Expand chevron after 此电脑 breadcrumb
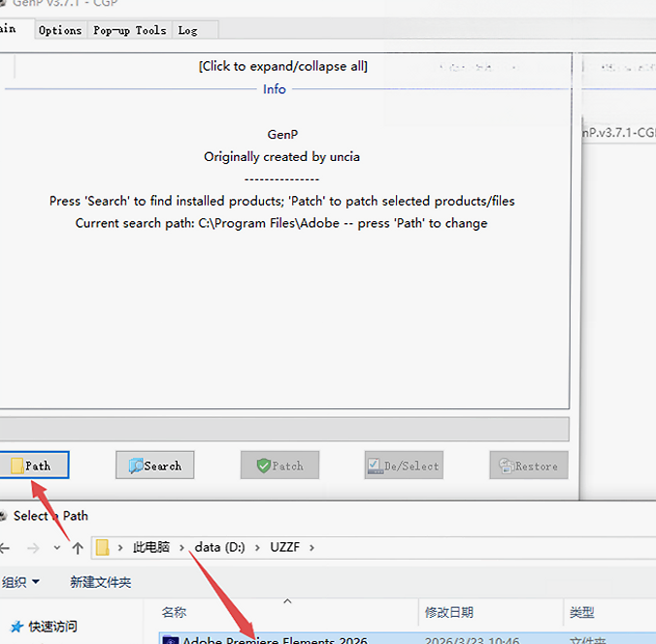The width and height of the screenshot is (656, 644). (x=181, y=547)
